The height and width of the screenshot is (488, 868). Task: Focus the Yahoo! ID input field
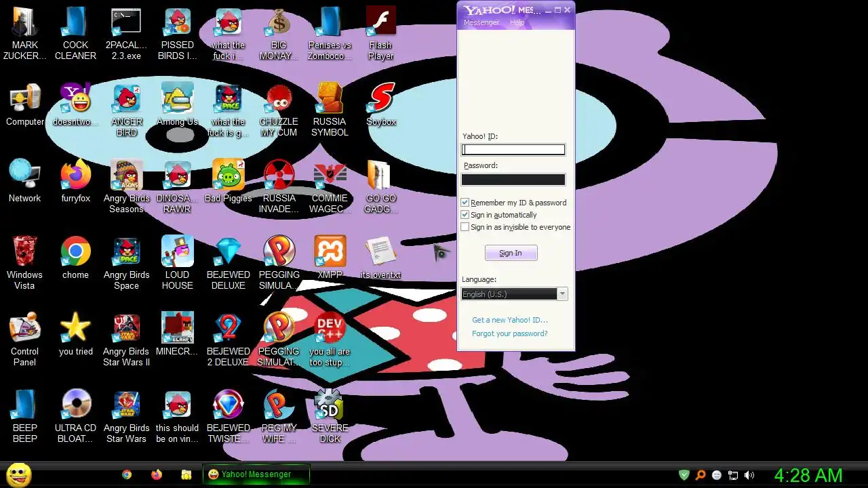(513, 150)
